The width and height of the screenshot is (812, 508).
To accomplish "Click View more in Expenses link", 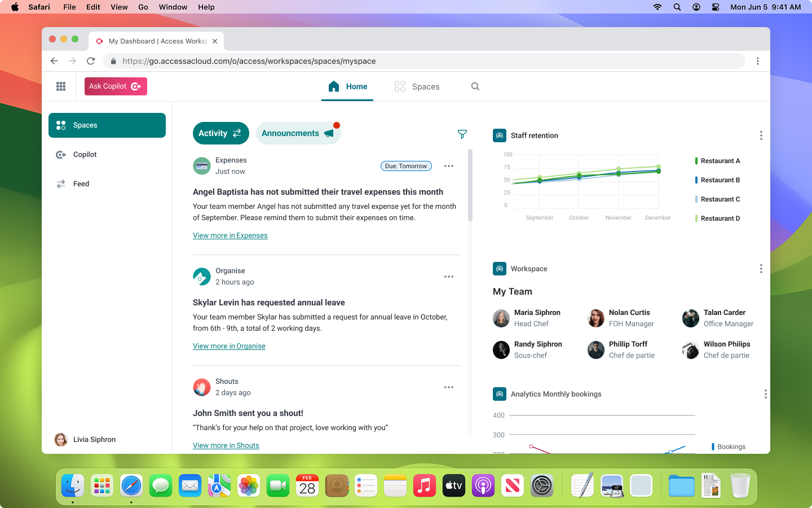I will 230,235.
